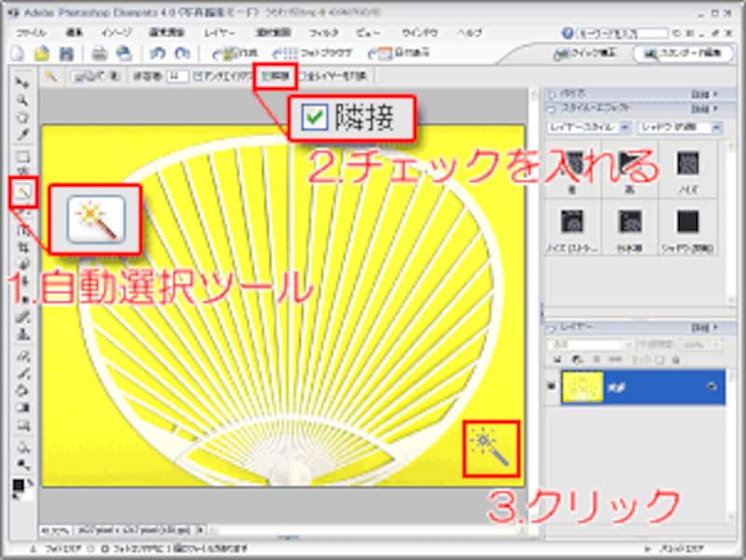746x560 pixels.
Task: Click the Open folder icon in shortcuts bar
Action: [42, 54]
